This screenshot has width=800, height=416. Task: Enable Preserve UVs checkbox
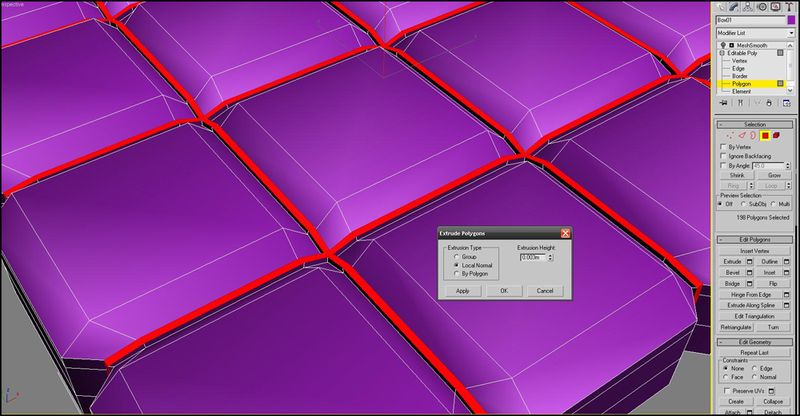click(x=727, y=390)
